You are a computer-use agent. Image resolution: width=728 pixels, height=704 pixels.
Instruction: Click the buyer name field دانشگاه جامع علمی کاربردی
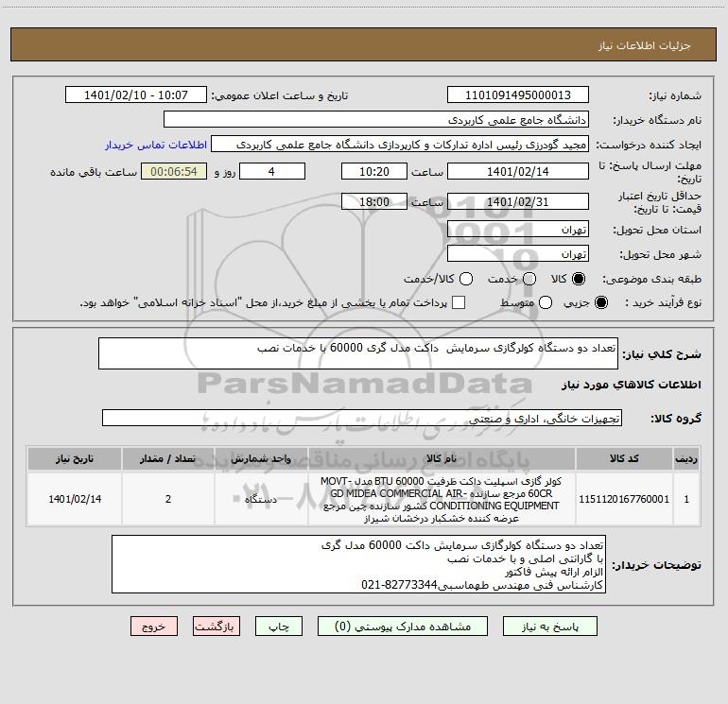pyautogui.click(x=376, y=120)
